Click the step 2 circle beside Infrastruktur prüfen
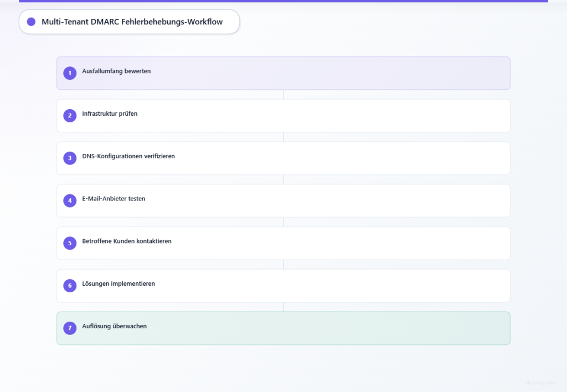This screenshot has height=392, width=567. pyautogui.click(x=70, y=115)
